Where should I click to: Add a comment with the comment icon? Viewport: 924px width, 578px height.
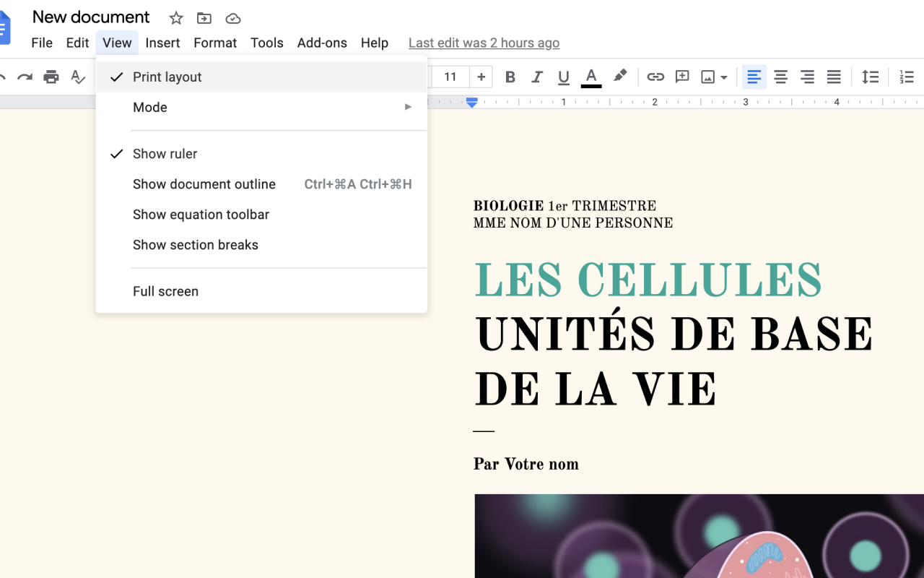pos(682,77)
